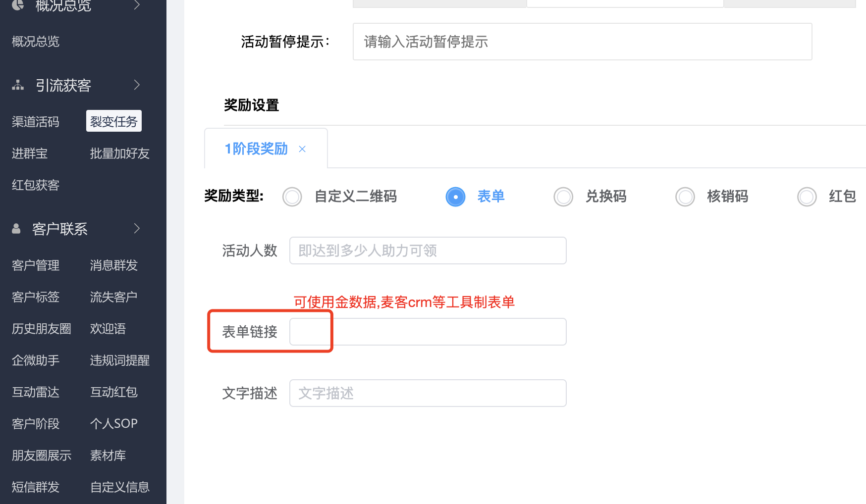Switch to the 1阶段奖励 tab
Image resolution: width=866 pixels, height=504 pixels.
pyautogui.click(x=256, y=149)
